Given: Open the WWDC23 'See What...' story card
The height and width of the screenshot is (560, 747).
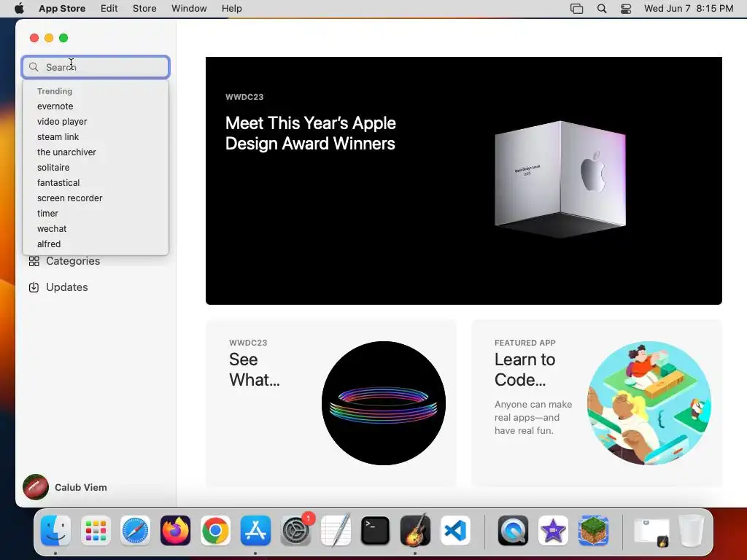Looking at the screenshot, I should (x=331, y=402).
